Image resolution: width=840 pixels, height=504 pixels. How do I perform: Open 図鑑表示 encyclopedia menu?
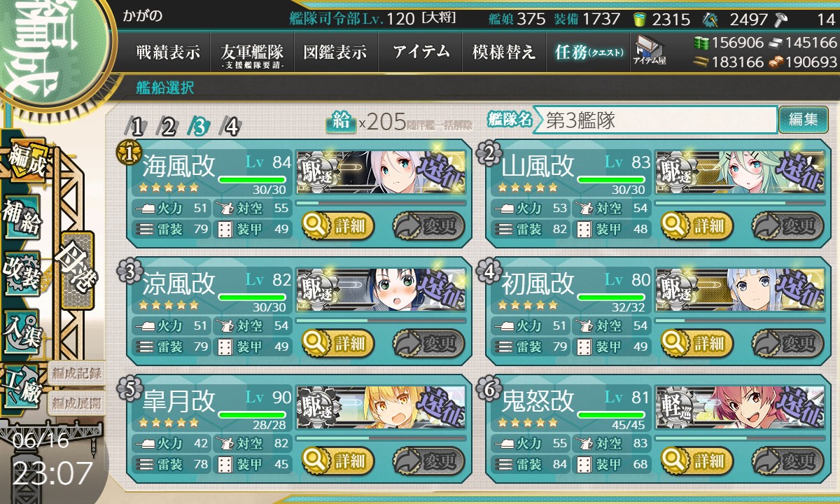(335, 52)
